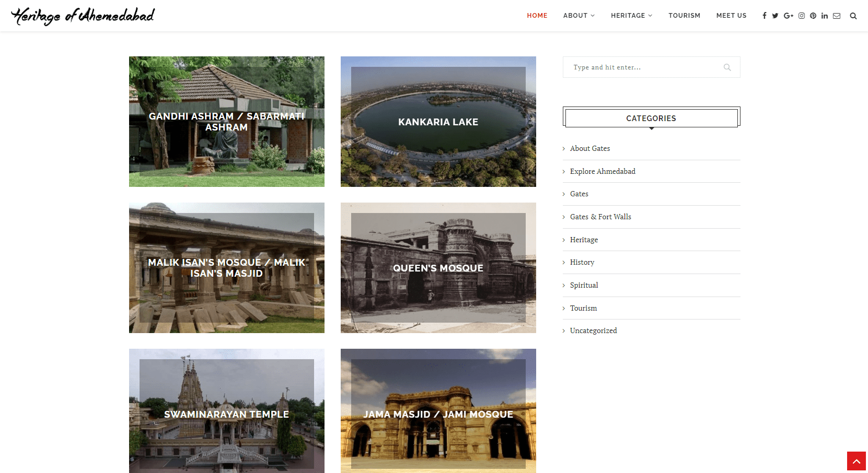The height and width of the screenshot is (473, 868).
Task: Expand the Gates category arrow
Action: click(x=563, y=194)
